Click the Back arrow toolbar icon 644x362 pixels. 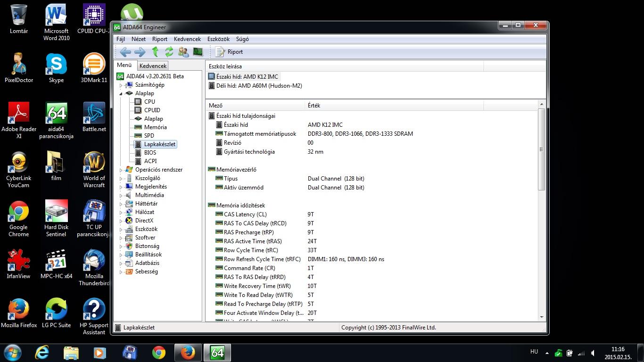[x=125, y=52]
